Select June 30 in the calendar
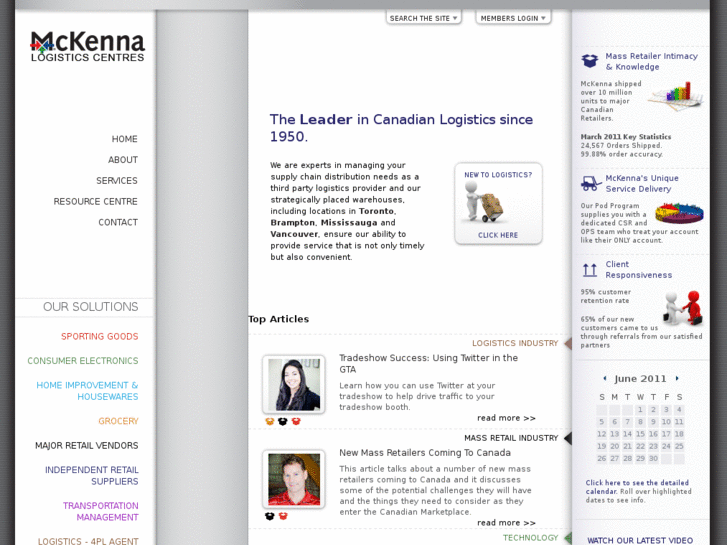This screenshot has height=545, width=727. [x=653, y=458]
